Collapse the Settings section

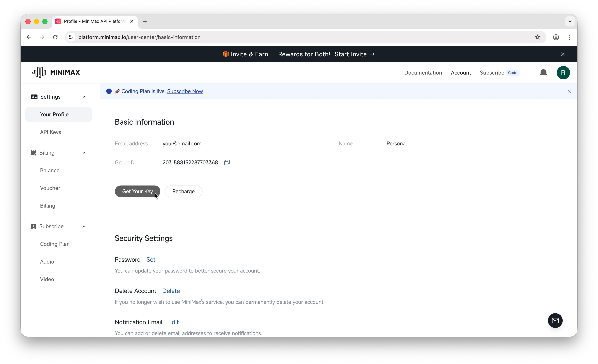(84, 96)
